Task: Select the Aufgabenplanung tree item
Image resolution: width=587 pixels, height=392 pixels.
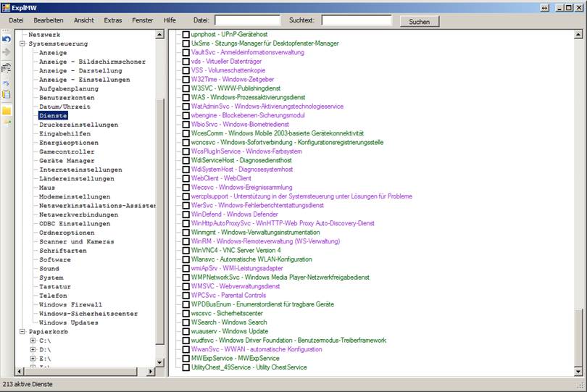Action: click(x=69, y=88)
